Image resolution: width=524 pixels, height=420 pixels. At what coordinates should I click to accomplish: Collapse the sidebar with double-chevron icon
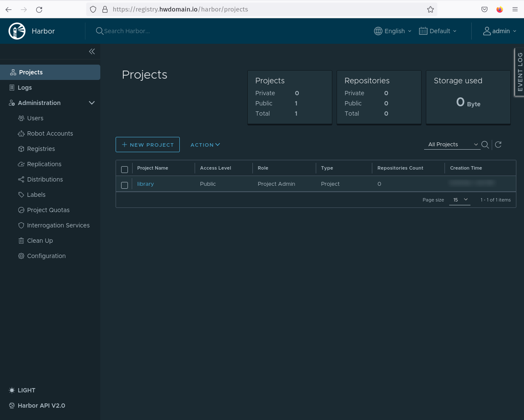(92, 51)
